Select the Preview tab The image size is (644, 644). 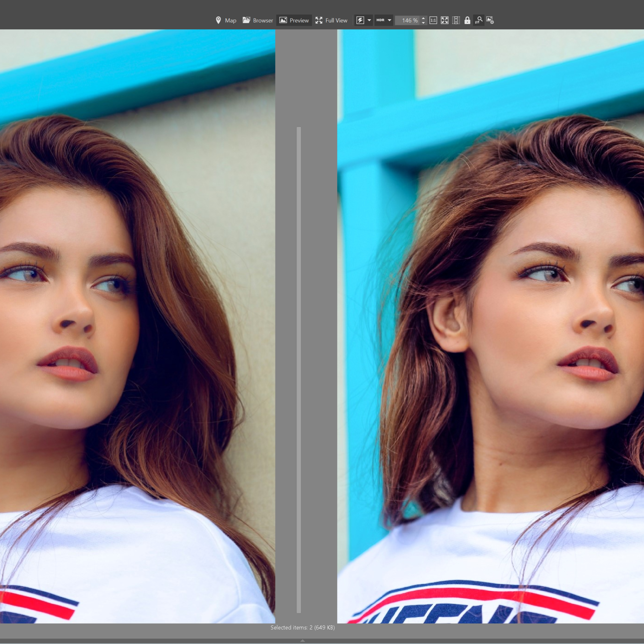[294, 20]
